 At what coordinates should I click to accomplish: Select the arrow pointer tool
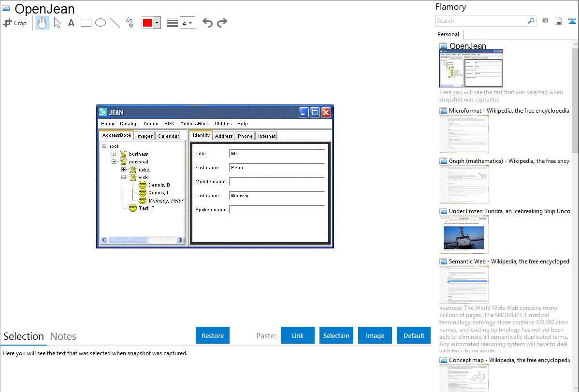58,23
